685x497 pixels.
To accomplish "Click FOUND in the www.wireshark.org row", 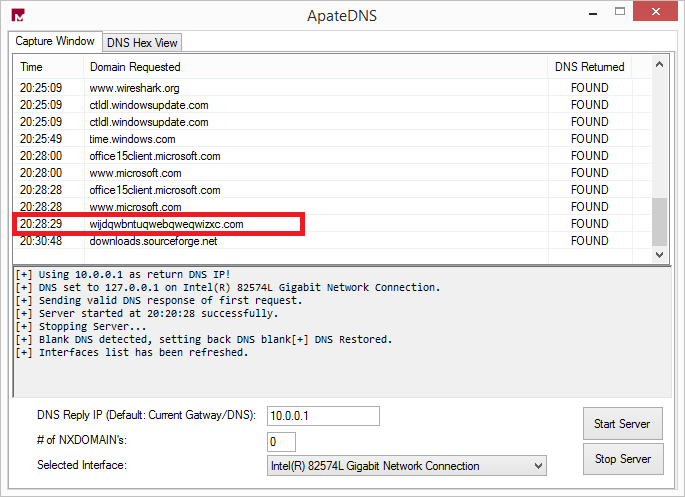I will click(589, 88).
